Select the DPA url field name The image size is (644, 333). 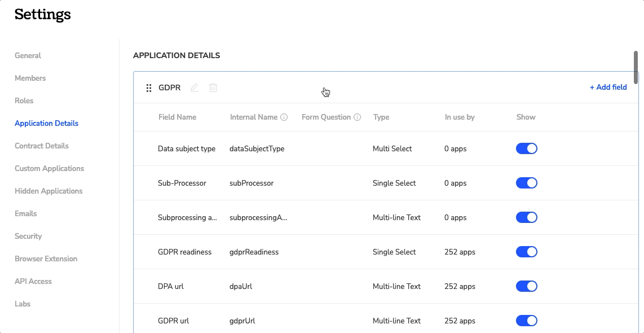170,287
